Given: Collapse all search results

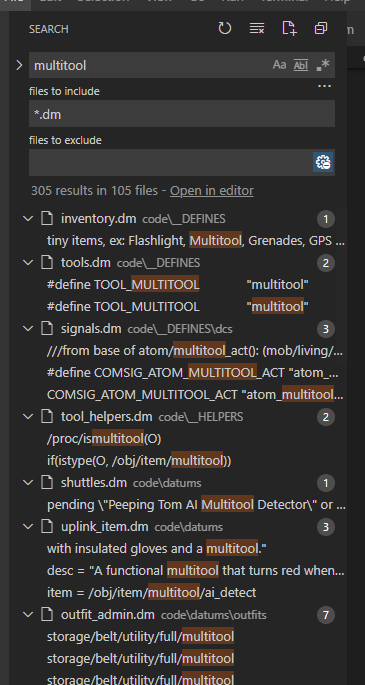Looking at the screenshot, I should pos(321,29).
